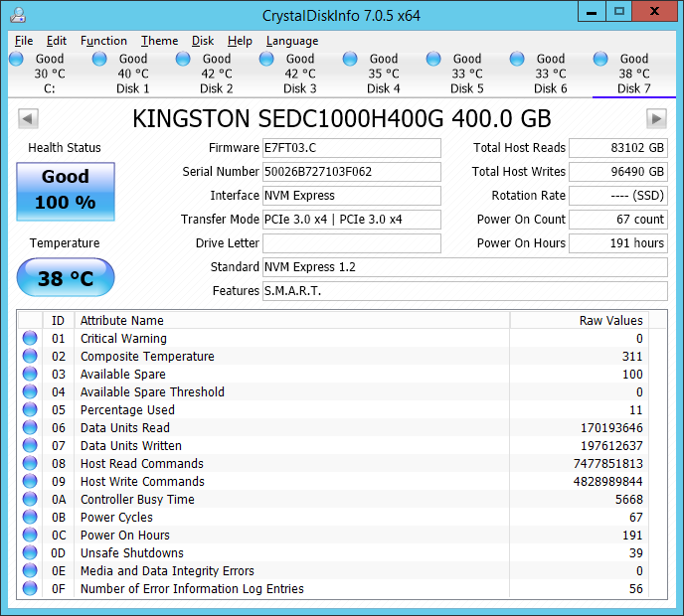Screen dimensions: 684x616
Task: Open the Disk menu
Action: coord(203,41)
